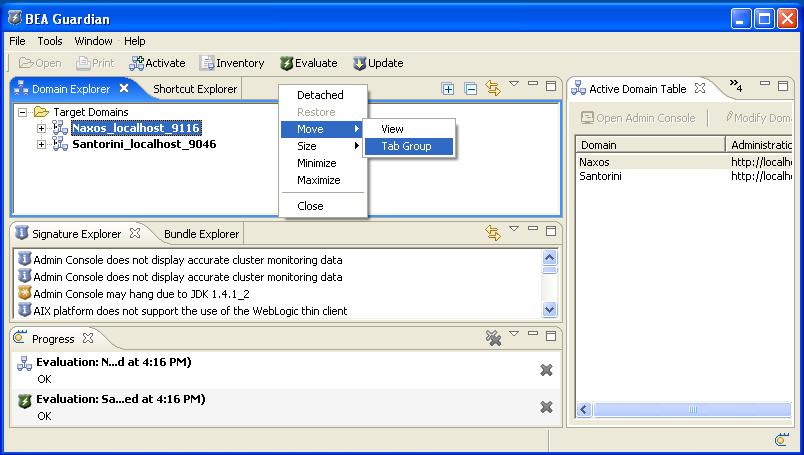Expand the Santorini_localhost_9046 node
This screenshot has width=804, height=455.
pyautogui.click(x=41, y=145)
